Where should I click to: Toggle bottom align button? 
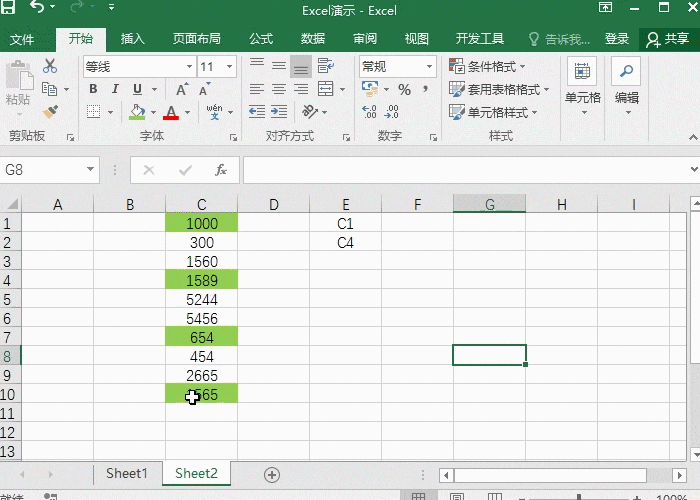point(301,67)
